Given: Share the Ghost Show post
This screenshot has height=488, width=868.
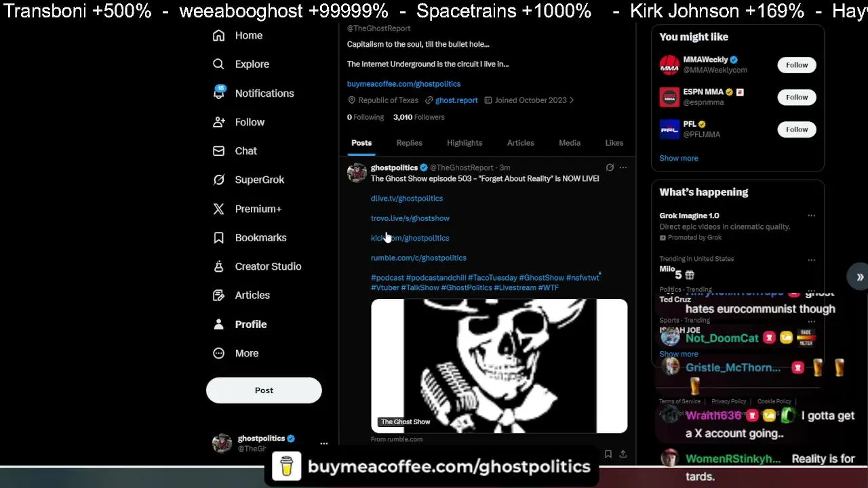Looking at the screenshot, I should click(623, 454).
